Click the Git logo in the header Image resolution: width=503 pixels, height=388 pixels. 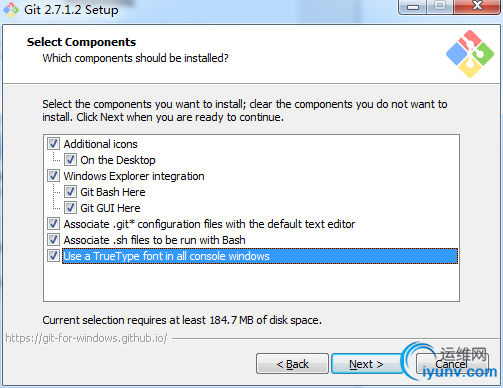tap(470, 54)
